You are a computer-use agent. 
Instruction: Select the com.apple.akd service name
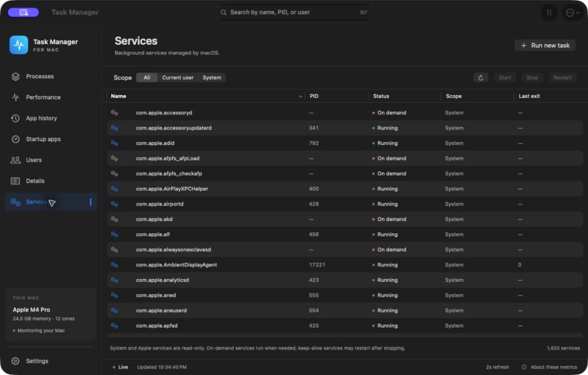[x=154, y=219]
